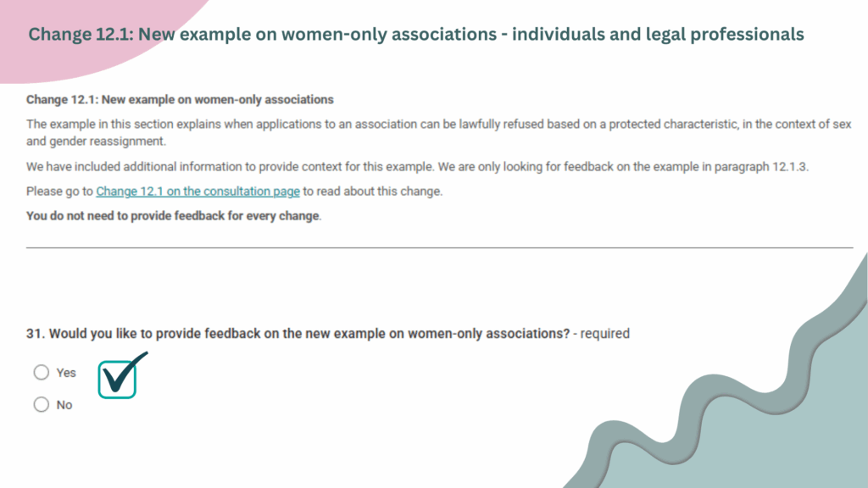Click the "- required" indicator text
Viewport: 868px width, 488px height.
coord(601,334)
